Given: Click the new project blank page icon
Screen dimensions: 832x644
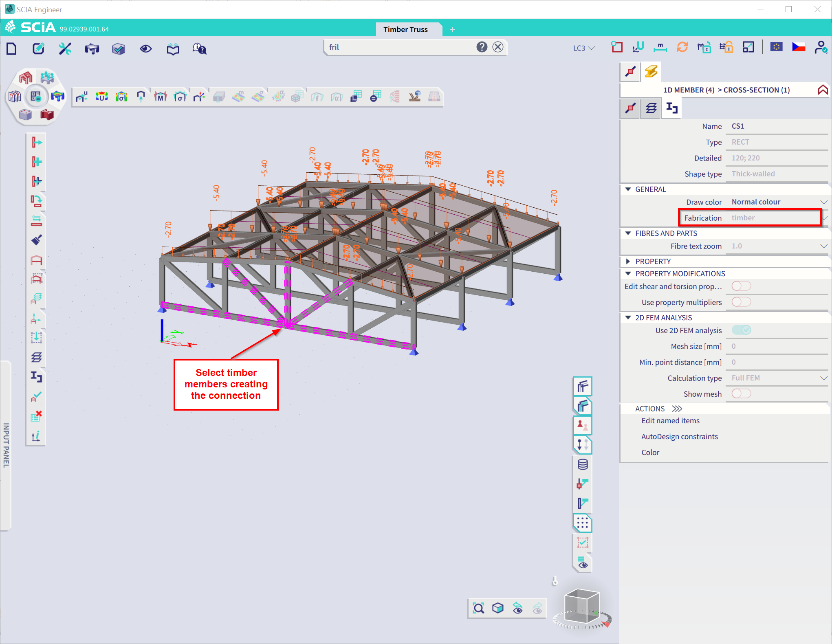Looking at the screenshot, I should [12, 49].
